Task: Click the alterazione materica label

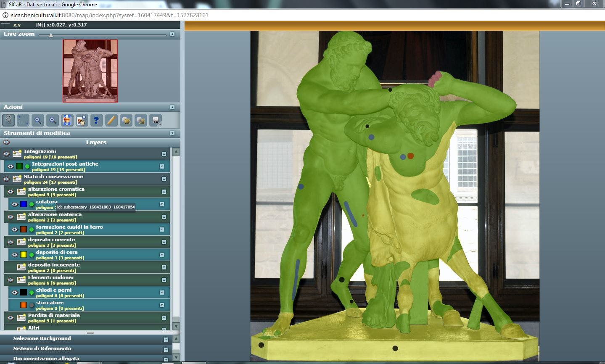Action: (55, 214)
